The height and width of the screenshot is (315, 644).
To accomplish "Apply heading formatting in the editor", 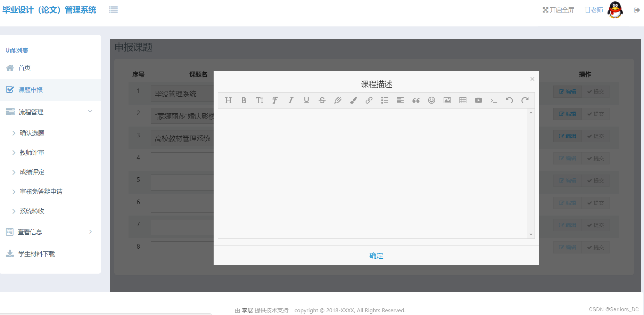I will click(x=228, y=100).
